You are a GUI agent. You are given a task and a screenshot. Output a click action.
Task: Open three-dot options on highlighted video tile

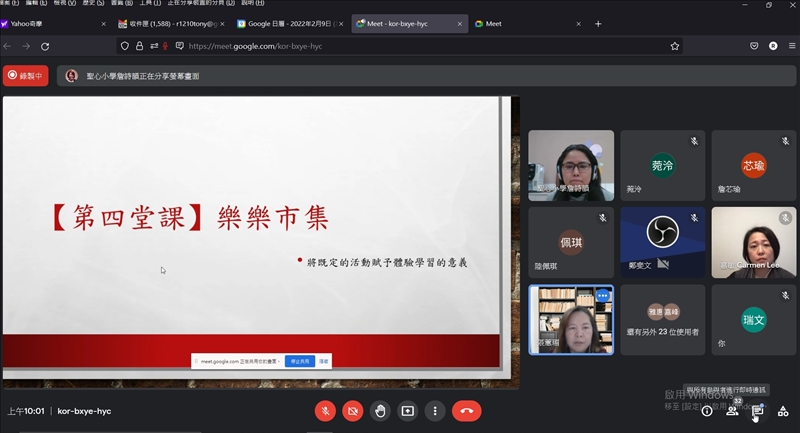pos(602,296)
